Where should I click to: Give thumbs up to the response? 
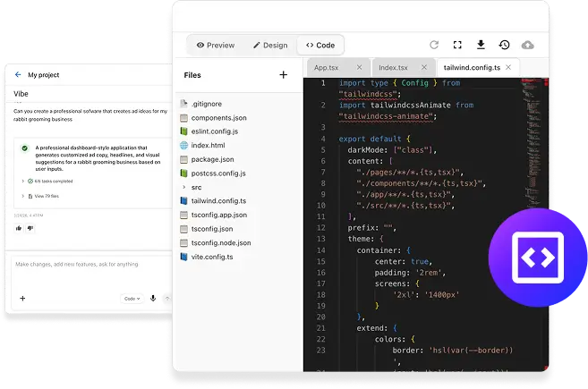coord(19,228)
